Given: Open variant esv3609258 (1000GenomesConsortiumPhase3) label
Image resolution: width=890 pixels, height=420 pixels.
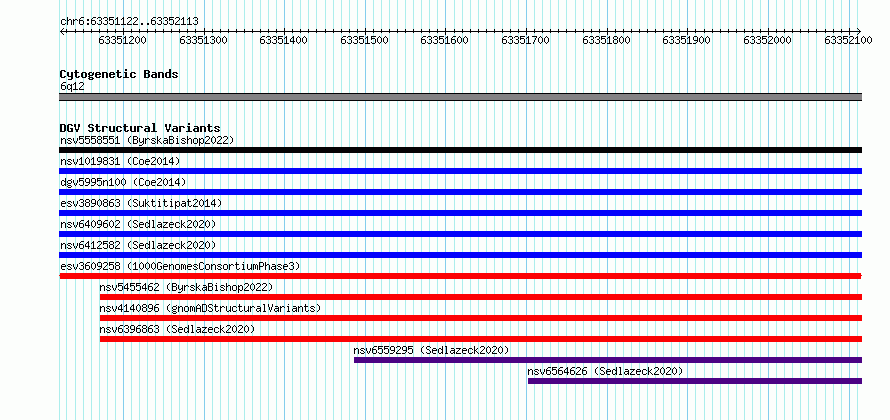Looking at the screenshot, I should pyautogui.click(x=180, y=266).
